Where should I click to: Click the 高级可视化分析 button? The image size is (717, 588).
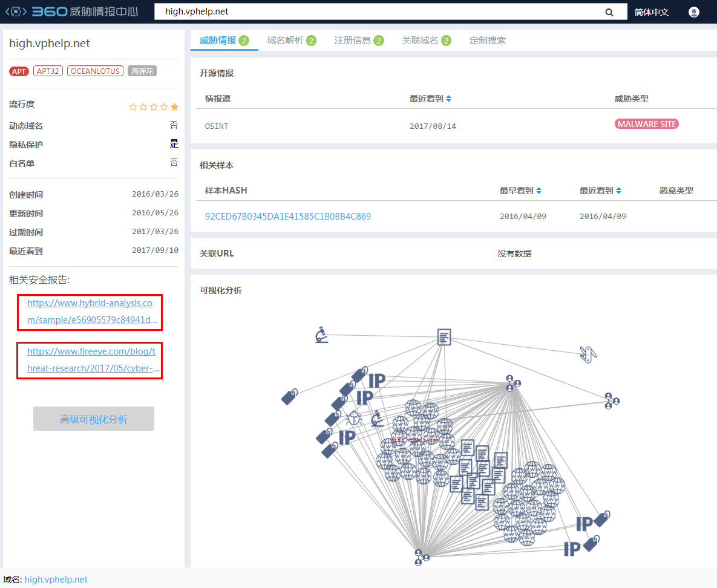(x=94, y=419)
